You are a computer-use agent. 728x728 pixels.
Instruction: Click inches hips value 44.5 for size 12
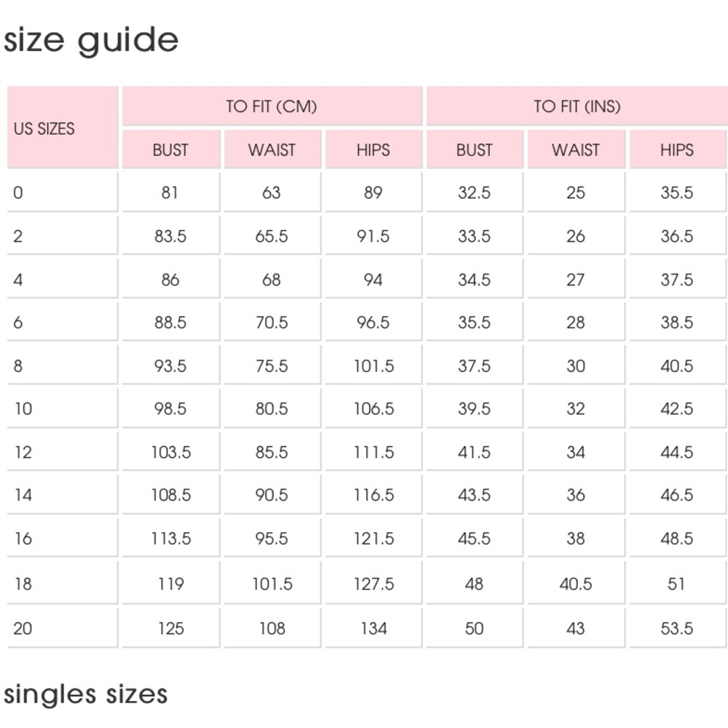coord(677,452)
